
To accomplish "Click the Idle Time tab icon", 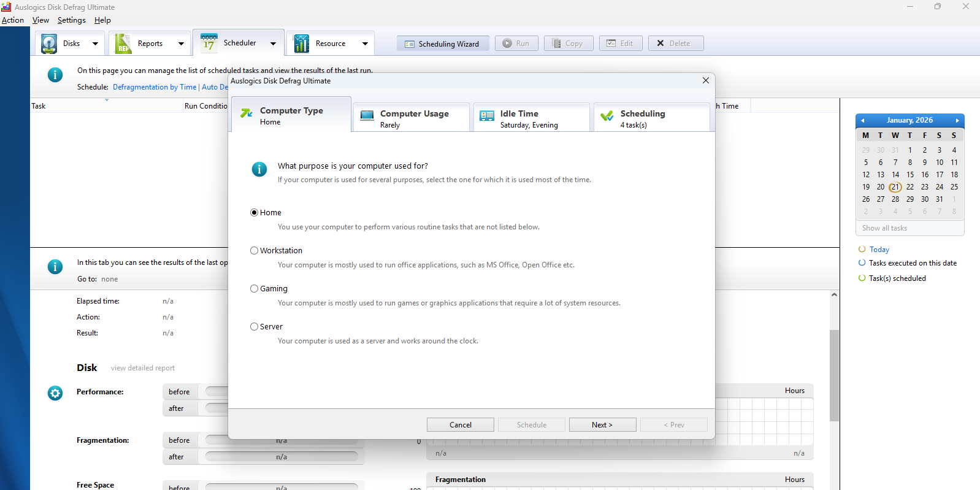I will pos(487,116).
